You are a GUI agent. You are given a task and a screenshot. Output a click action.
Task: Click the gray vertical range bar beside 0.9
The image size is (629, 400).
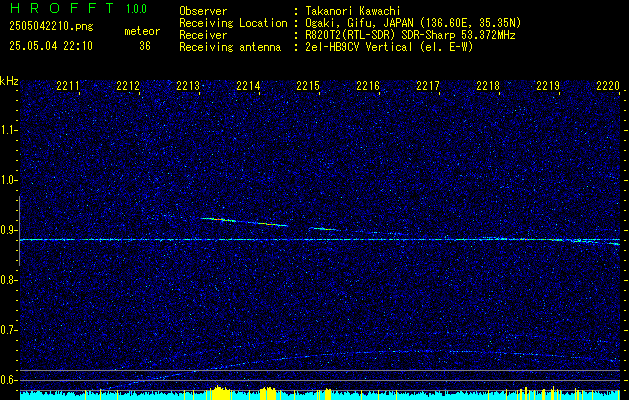coord(19,231)
